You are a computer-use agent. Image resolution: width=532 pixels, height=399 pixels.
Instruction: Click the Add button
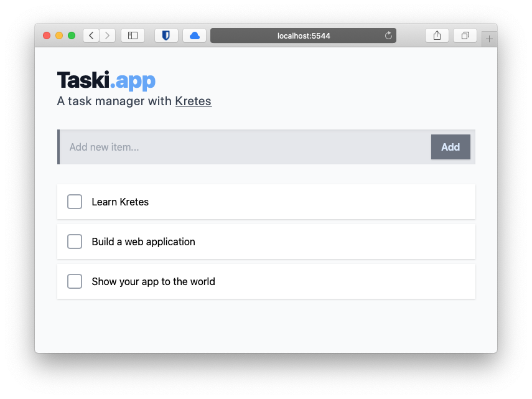point(450,147)
